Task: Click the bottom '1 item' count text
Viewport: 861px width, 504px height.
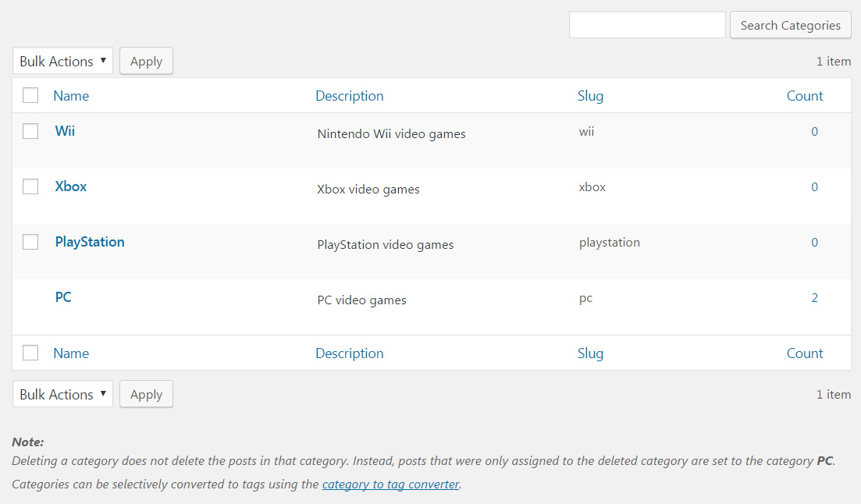Action: point(834,395)
